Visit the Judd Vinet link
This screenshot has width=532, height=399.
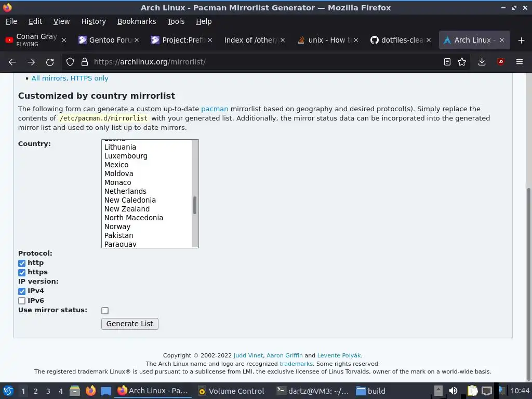pos(248,355)
